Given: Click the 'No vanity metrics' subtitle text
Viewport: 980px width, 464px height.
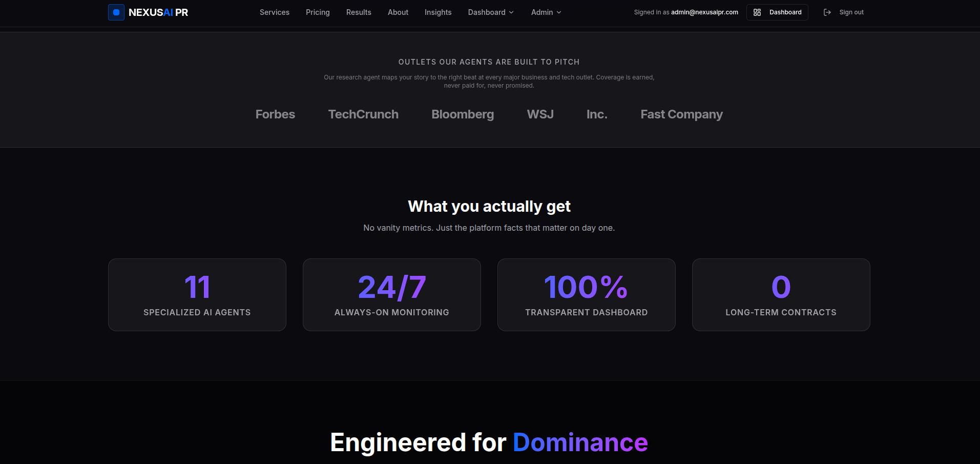Looking at the screenshot, I should coord(489,228).
